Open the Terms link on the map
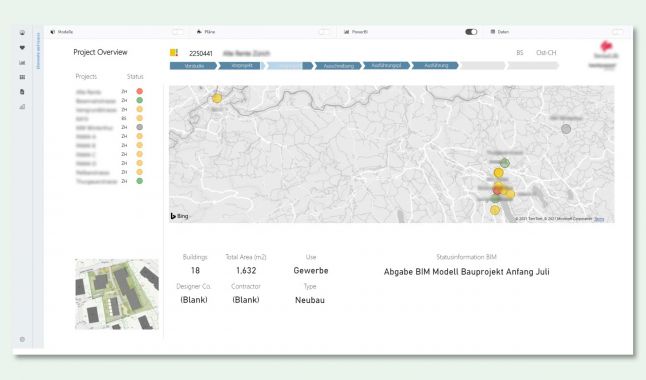The height and width of the screenshot is (380, 646). (x=599, y=219)
